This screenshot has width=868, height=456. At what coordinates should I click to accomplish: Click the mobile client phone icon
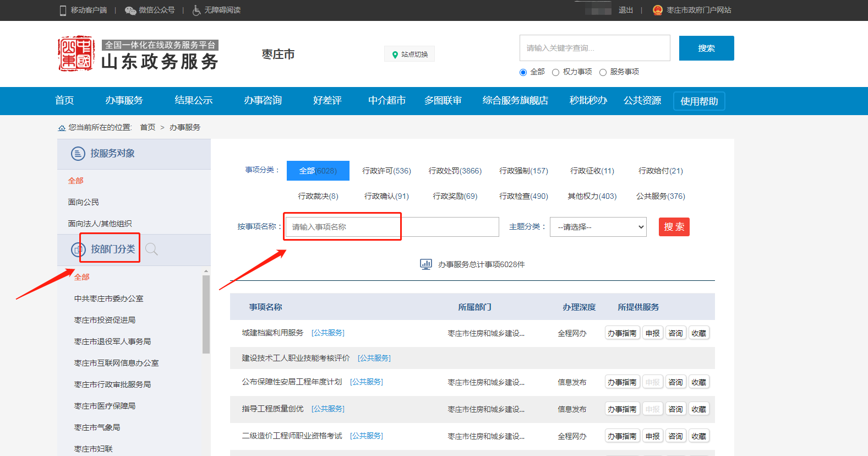point(63,10)
